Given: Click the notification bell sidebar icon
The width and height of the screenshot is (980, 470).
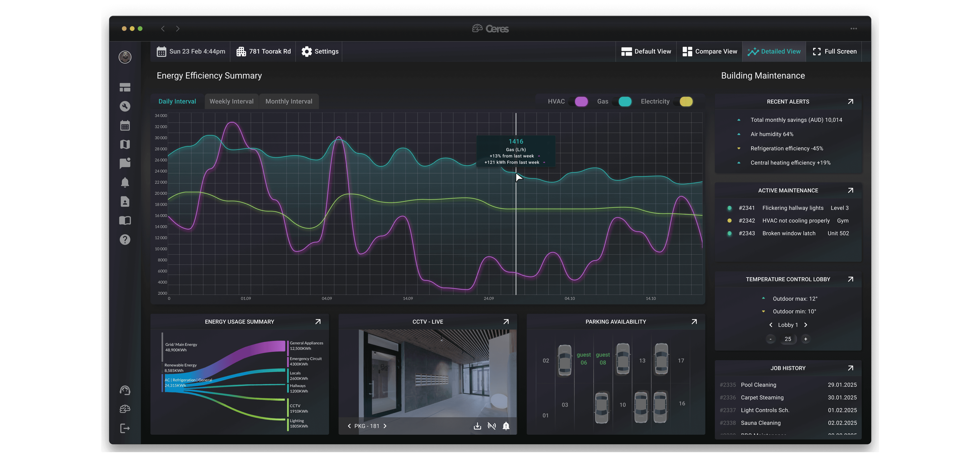Looking at the screenshot, I should 125,182.
